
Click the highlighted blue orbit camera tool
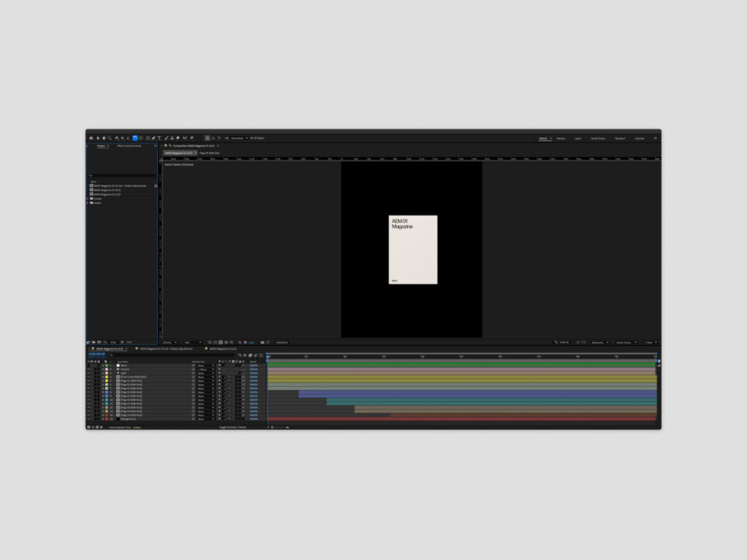click(x=135, y=138)
